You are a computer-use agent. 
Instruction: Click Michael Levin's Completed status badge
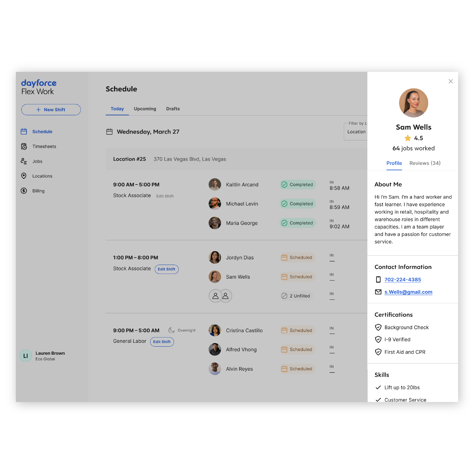[x=298, y=204]
